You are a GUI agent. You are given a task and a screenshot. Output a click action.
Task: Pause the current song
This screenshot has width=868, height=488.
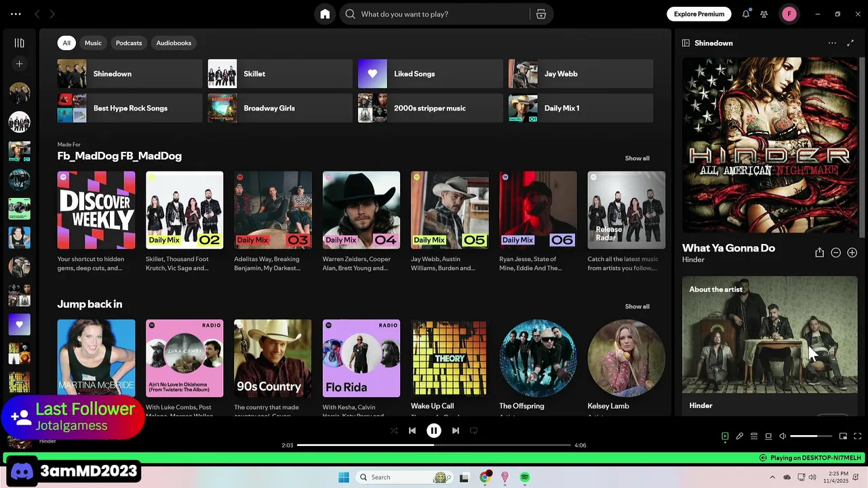coord(434,430)
